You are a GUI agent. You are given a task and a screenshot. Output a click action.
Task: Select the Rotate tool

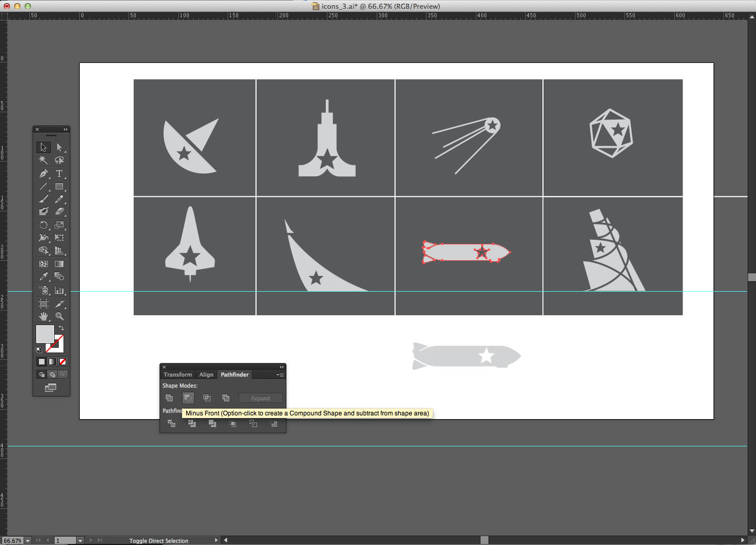pos(44,225)
